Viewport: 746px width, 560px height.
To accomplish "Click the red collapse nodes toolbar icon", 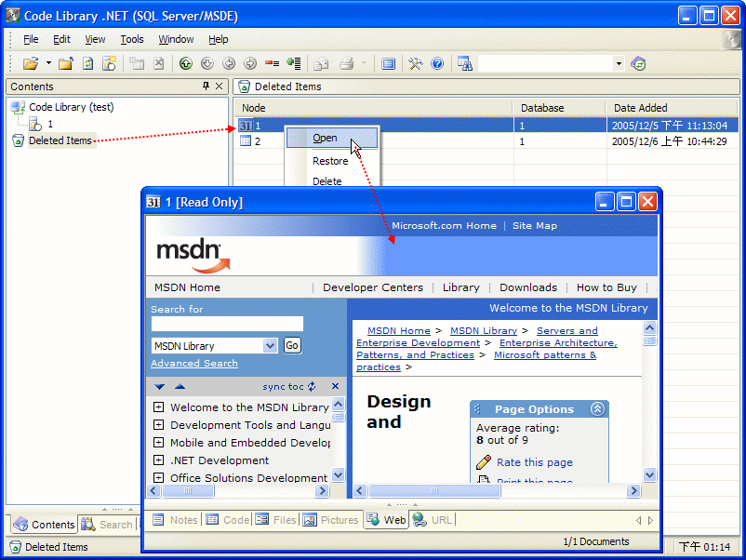I will (273, 63).
